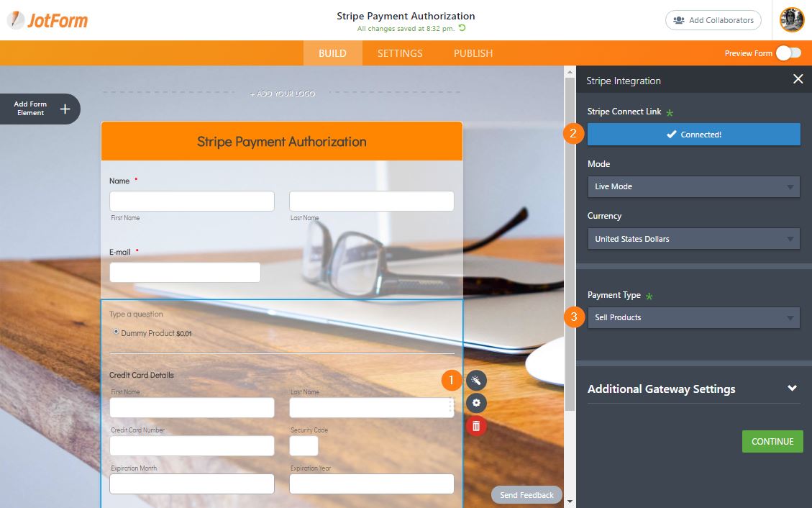This screenshot has height=508, width=812.
Task: Click the Send Feedback button
Action: pos(526,495)
